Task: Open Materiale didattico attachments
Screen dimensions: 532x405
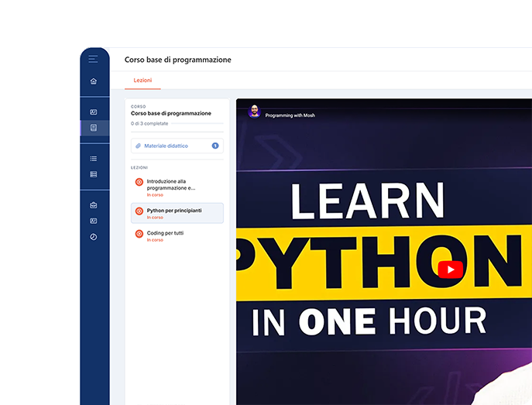Action: 177,146
